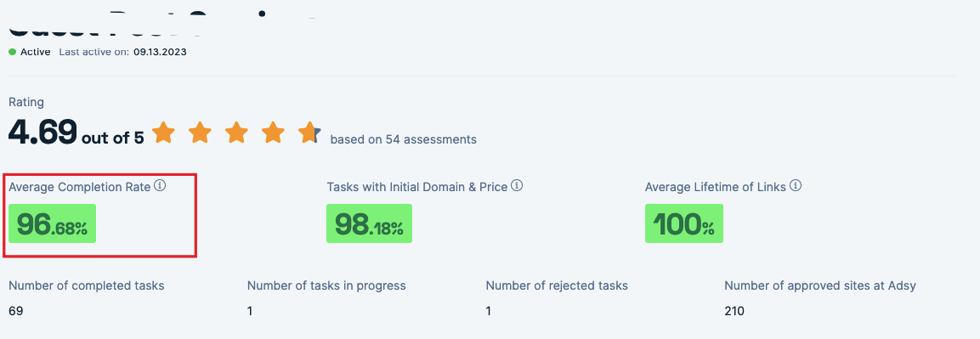Click the 210 approved sites value

734,311
